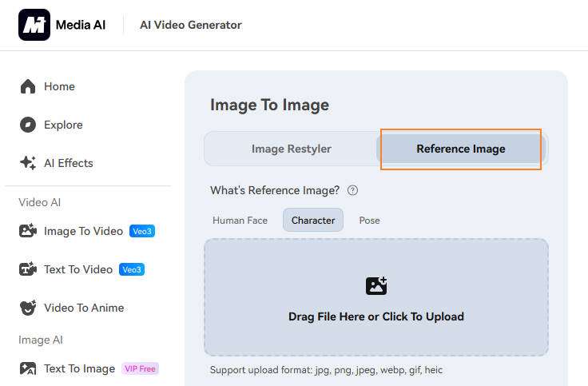Image resolution: width=588 pixels, height=386 pixels.
Task: Click the AI Effects sparkle icon
Action: click(28, 163)
